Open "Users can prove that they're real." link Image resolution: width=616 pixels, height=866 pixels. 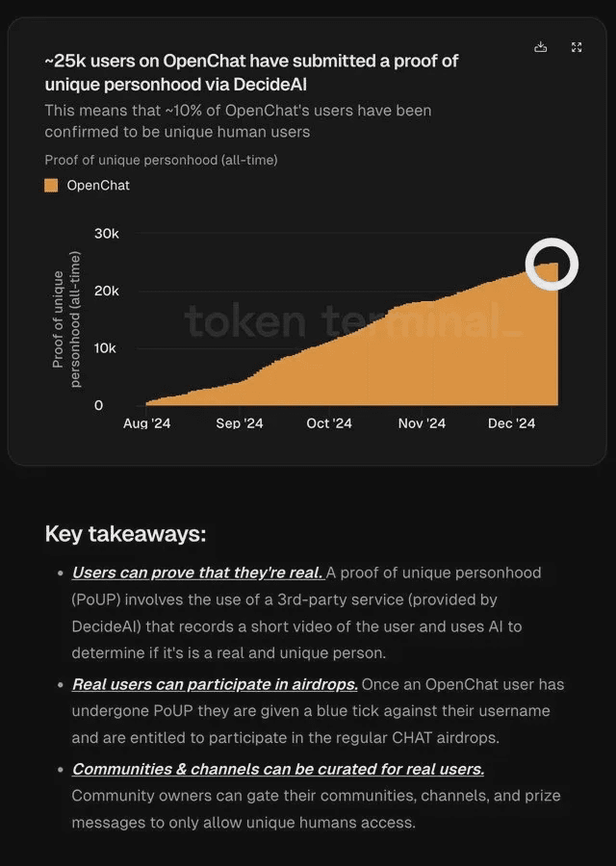tap(197, 573)
